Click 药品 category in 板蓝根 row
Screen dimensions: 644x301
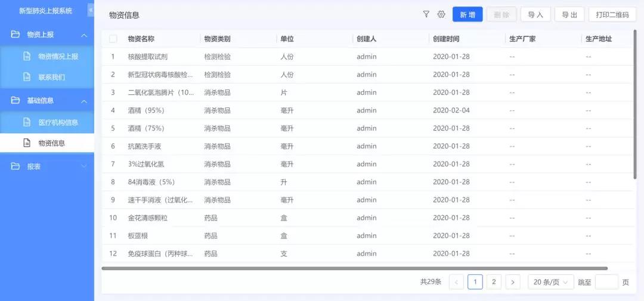[210, 235]
